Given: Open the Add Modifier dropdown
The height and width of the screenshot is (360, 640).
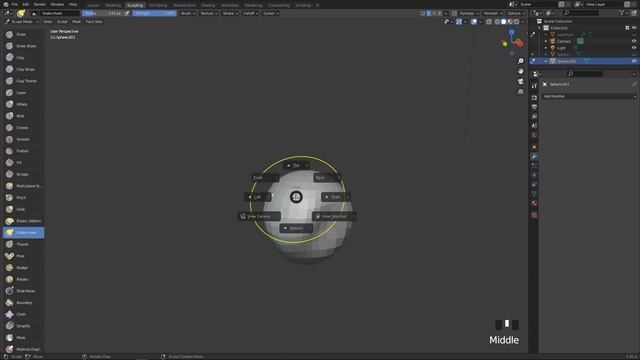Looking at the screenshot, I should click(589, 96).
